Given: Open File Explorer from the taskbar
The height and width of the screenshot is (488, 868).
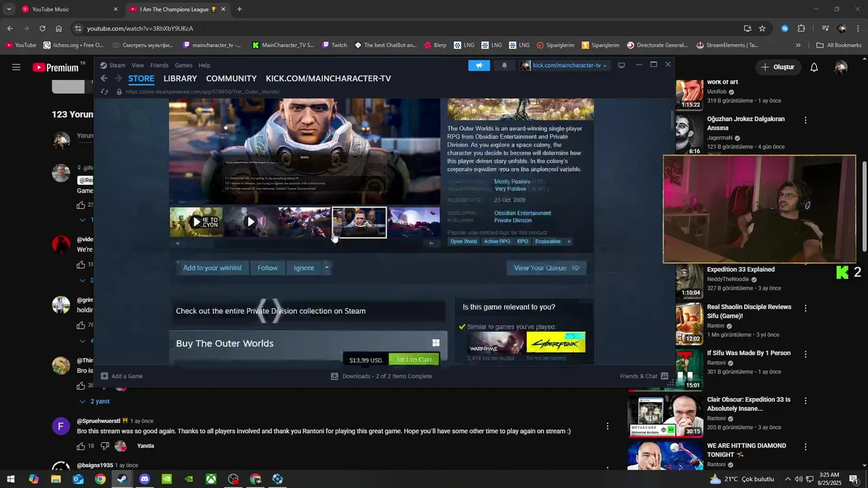Looking at the screenshot, I should click(x=56, y=479).
